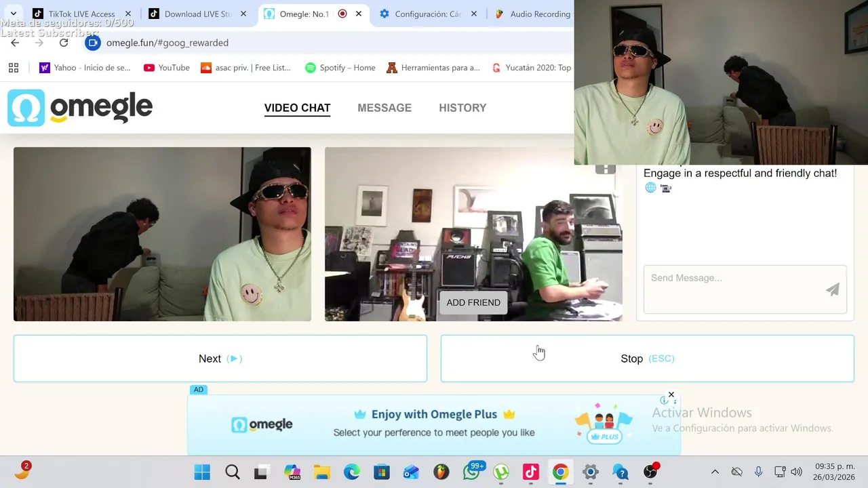Viewport: 868px width, 488px height.
Task: Open the Yucatán 2020: Top bookmark
Action: click(x=532, y=68)
